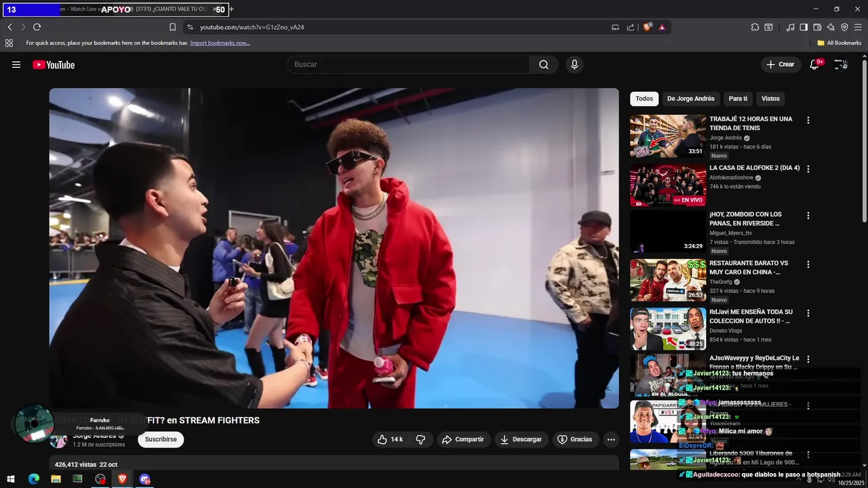Go to YouTube home via logo
This screenshot has height=488, width=868.
(54, 64)
